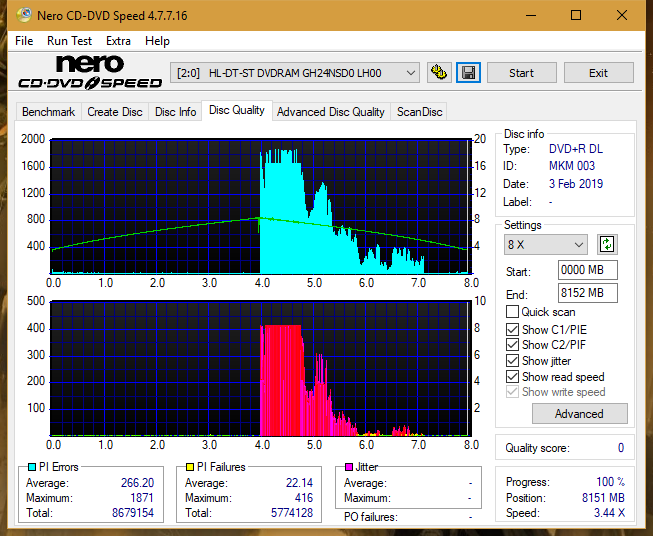Switch to the Disc Info tab
Image resolution: width=653 pixels, height=536 pixels.
175,112
